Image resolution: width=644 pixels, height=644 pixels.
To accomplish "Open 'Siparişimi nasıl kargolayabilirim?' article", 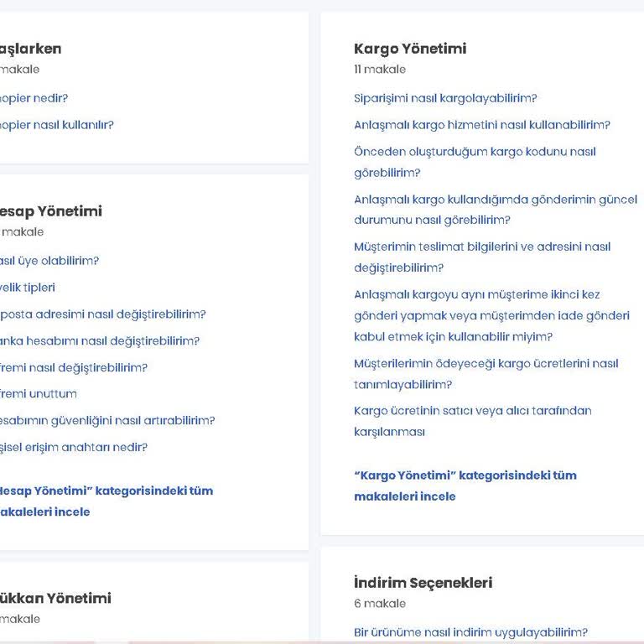I will click(445, 99).
